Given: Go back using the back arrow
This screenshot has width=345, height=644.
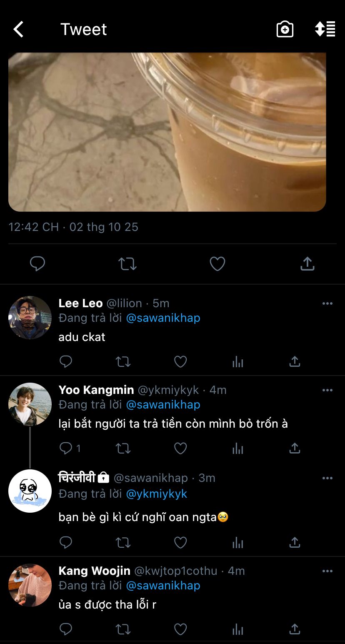Looking at the screenshot, I should [18, 30].
